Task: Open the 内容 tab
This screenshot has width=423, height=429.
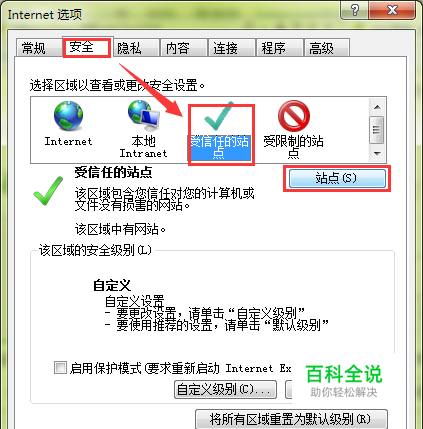Action: point(178,48)
